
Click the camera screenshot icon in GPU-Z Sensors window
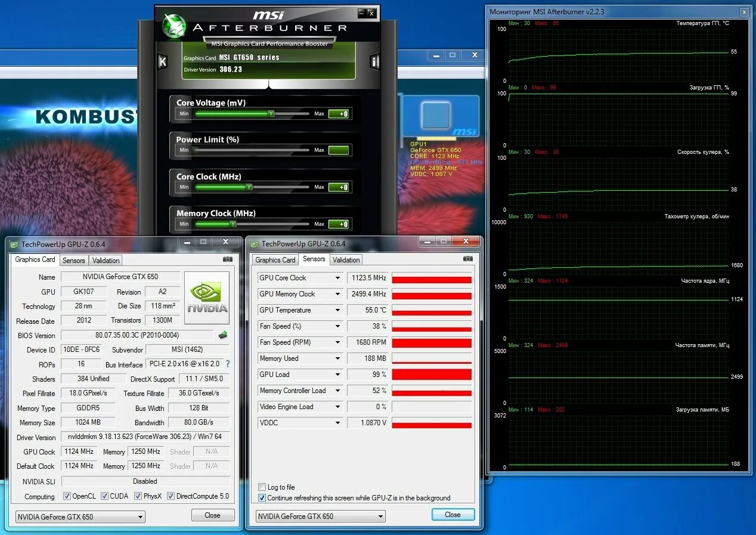pyautogui.click(x=468, y=259)
